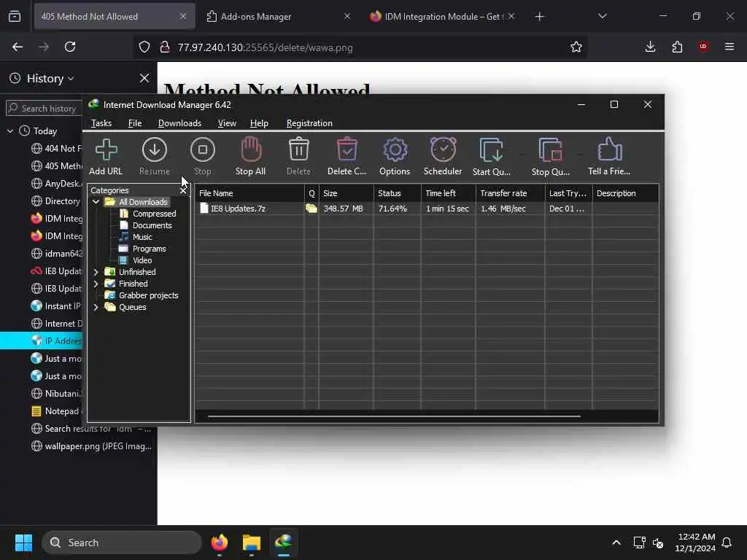
Task: Open Firefox View icon
Action: pos(15,17)
